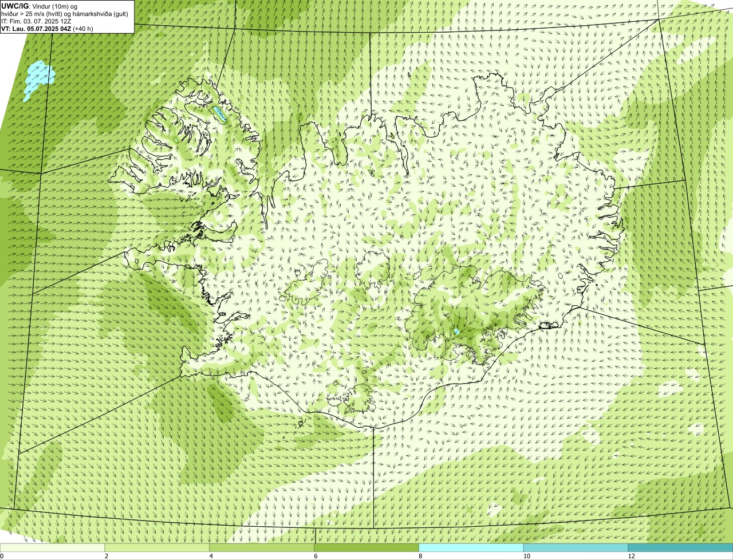Click the scale label '12'
Viewport: 733px width, 560px height.
[x=631, y=556]
